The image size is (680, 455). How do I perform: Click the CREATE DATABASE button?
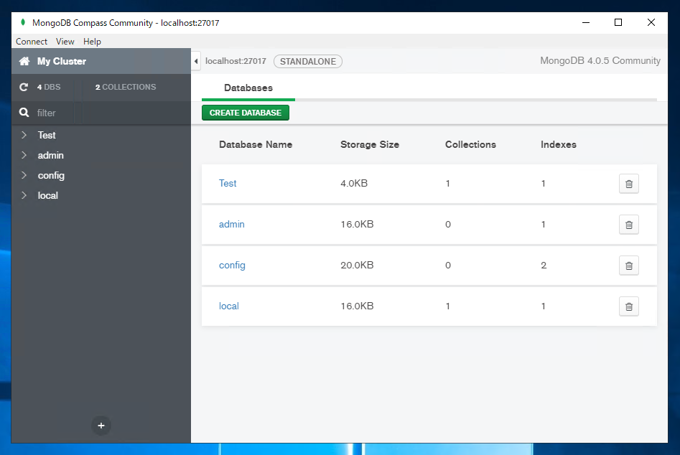[x=245, y=113]
